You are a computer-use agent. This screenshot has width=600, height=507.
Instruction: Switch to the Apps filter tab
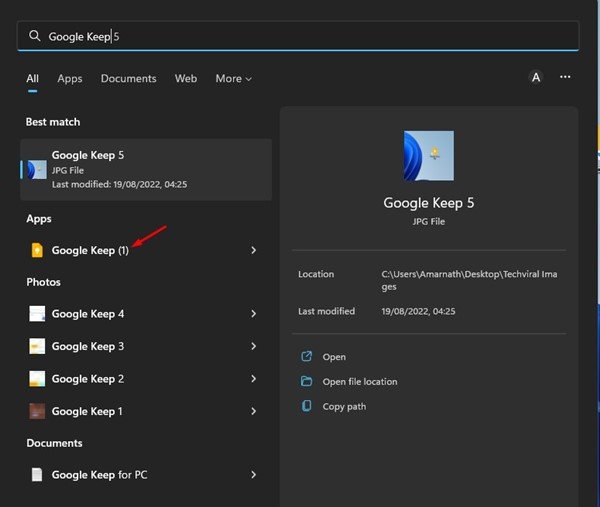[x=70, y=79]
